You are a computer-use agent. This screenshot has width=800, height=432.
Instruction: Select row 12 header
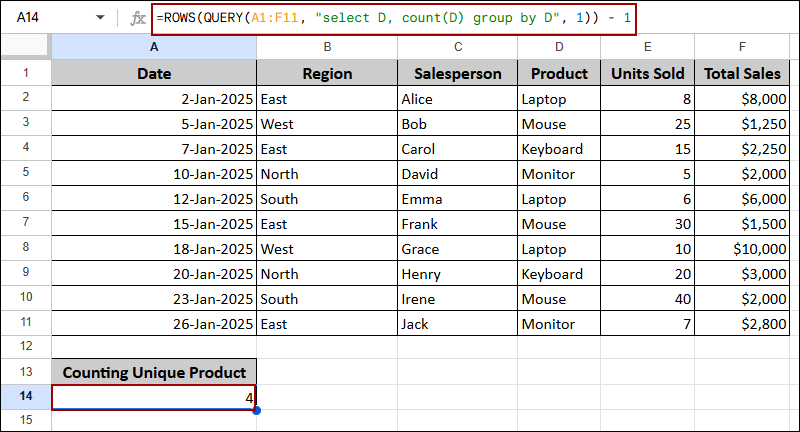tap(26, 346)
